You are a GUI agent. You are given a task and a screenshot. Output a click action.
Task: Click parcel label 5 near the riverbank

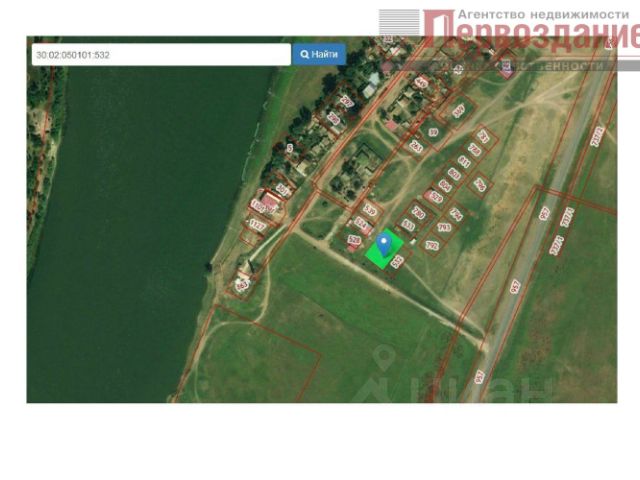290,148
